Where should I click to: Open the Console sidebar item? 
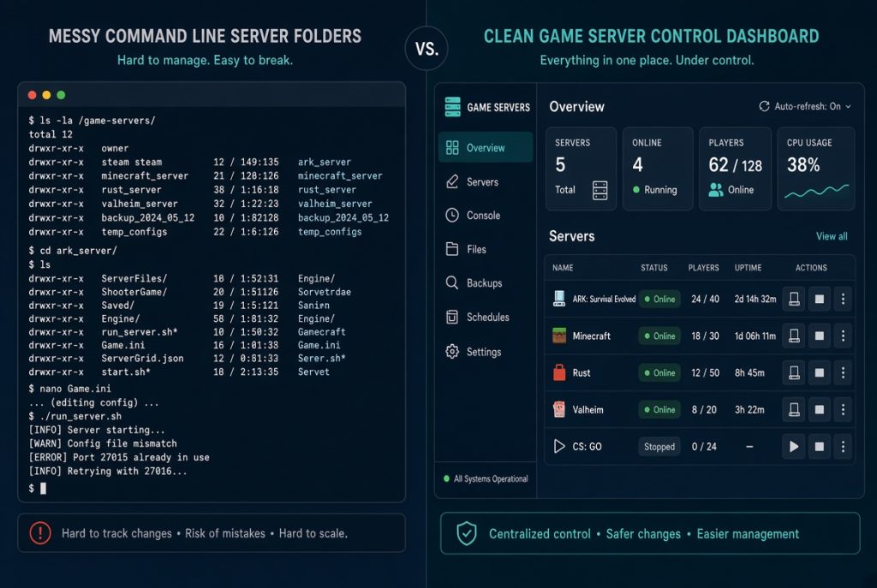tap(485, 215)
